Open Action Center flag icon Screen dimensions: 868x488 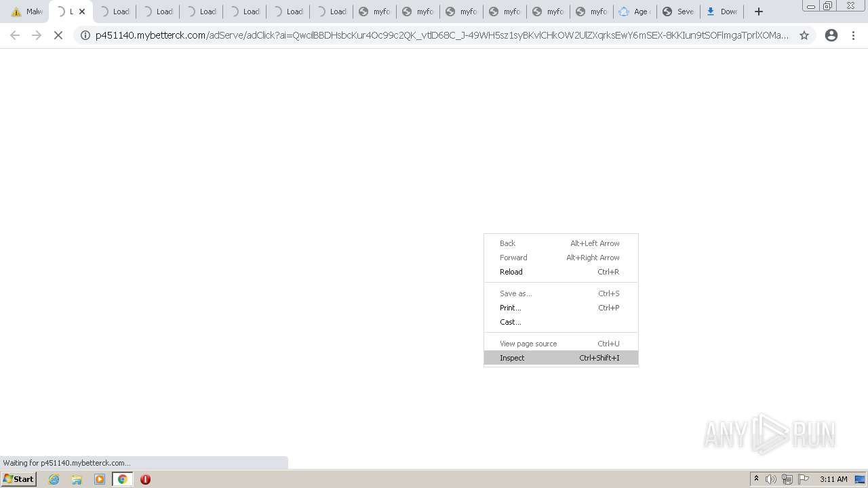point(804,479)
